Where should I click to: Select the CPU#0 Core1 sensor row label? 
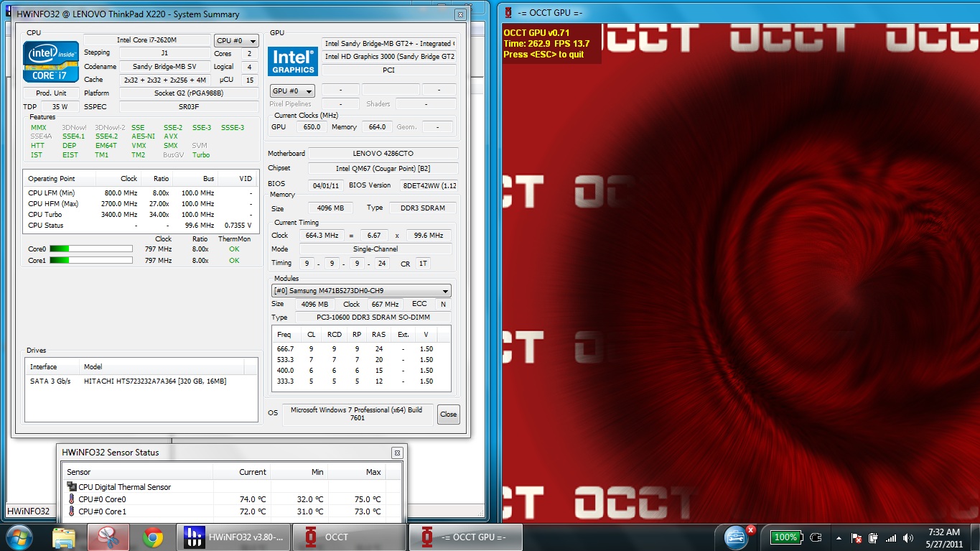102,511
